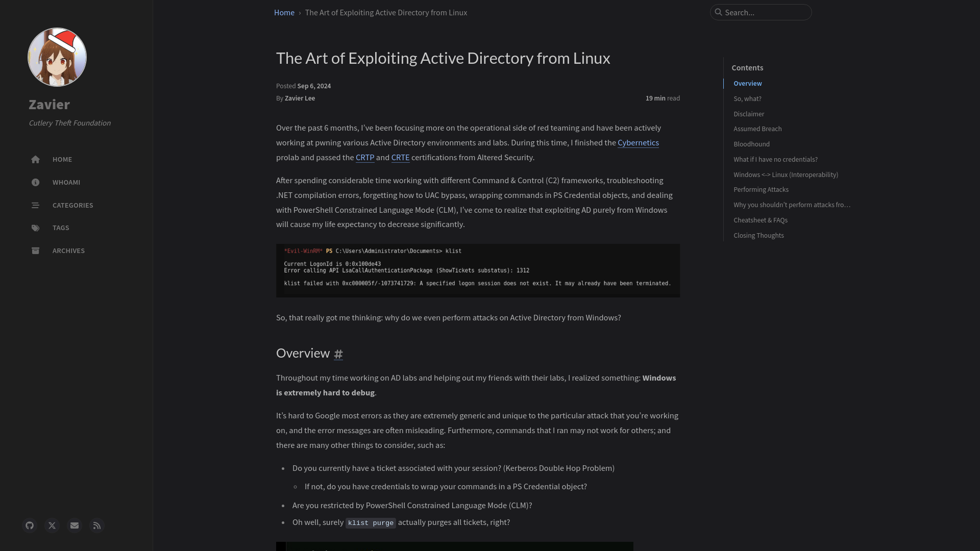The width and height of the screenshot is (980, 551).
Task: Select Windows Interoperability section
Action: click(x=786, y=174)
